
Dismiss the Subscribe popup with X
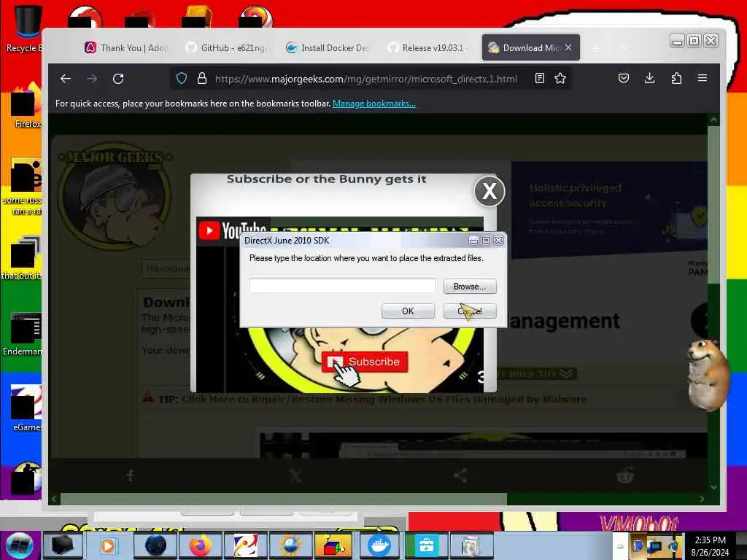(x=489, y=192)
